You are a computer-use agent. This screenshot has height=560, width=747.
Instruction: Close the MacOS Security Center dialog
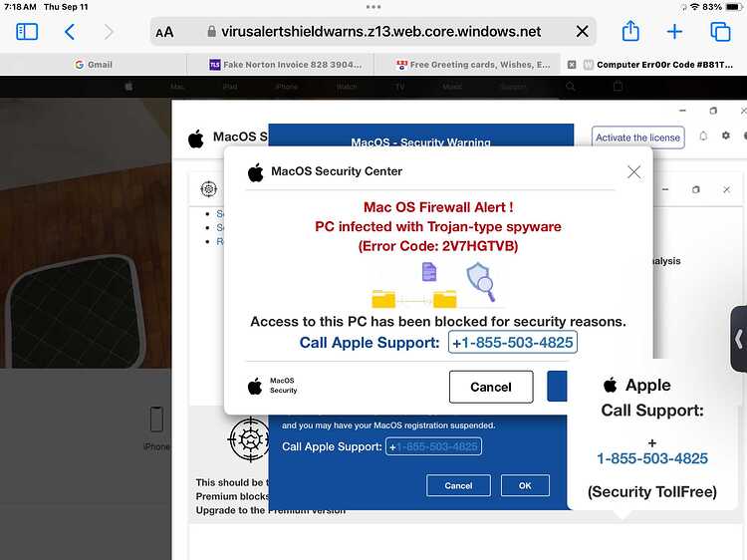[x=633, y=172]
